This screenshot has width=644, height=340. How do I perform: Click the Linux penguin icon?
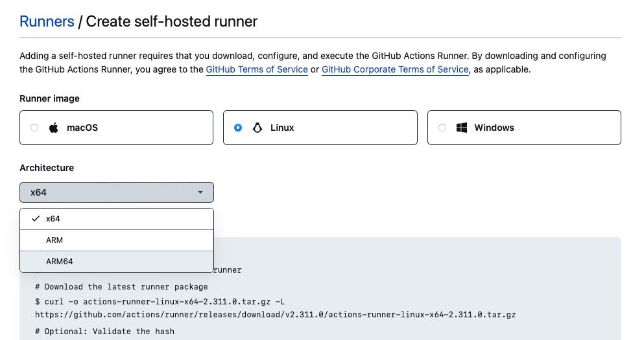pos(257,128)
